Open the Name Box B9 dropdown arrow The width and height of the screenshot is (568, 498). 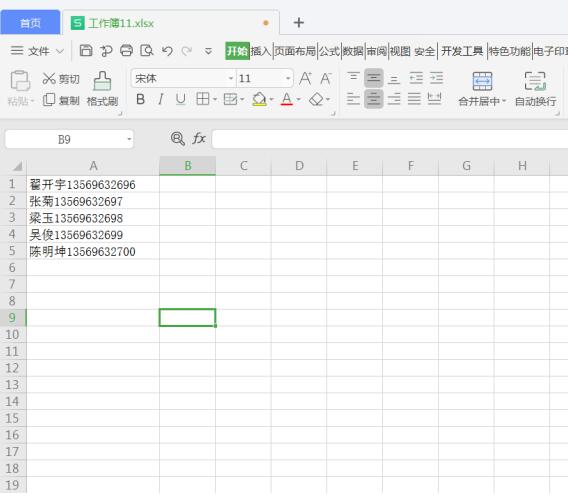pos(129,139)
